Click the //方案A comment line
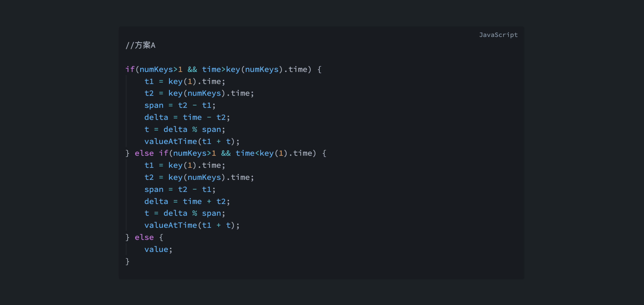The height and width of the screenshot is (305, 644). pyautogui.click(x=141, y=45)
